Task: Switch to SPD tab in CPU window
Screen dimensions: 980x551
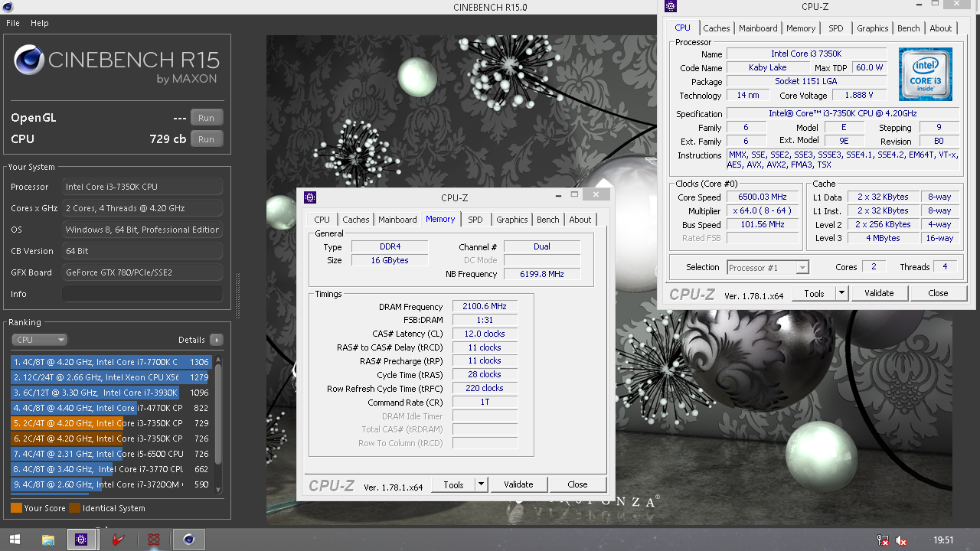Action: [836, 28]
